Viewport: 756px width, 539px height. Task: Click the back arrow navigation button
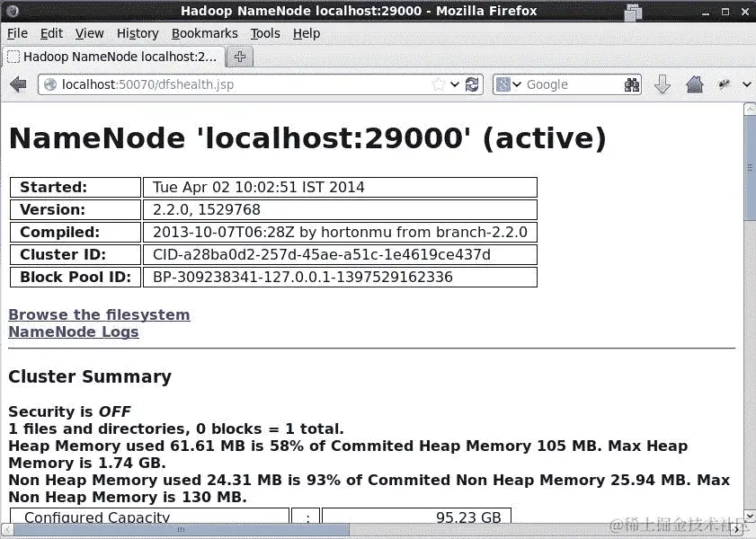tap(18, 84)
